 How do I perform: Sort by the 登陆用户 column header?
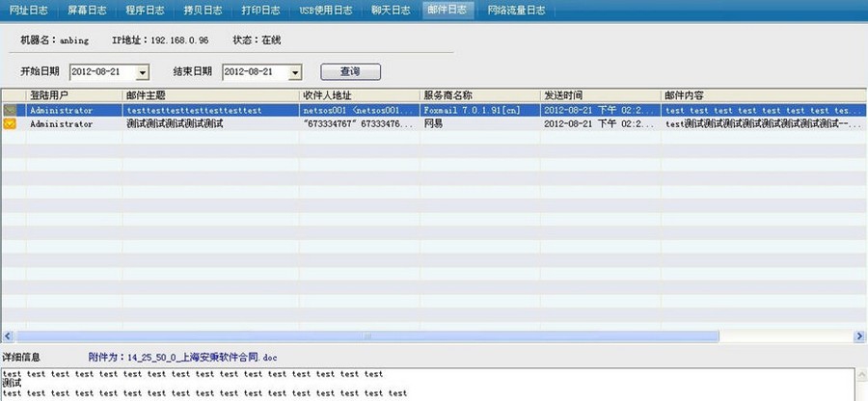pos(73,95)
